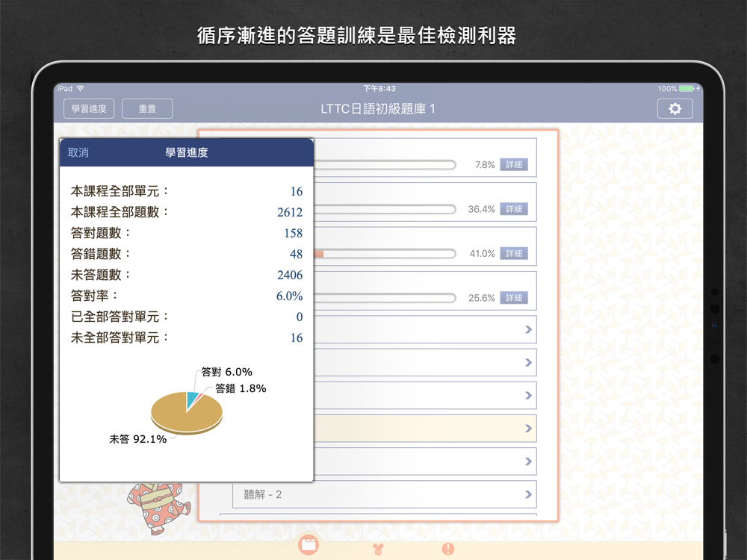Select the 41.0% progress bar

pyautogui.click(x=385, y=253)
